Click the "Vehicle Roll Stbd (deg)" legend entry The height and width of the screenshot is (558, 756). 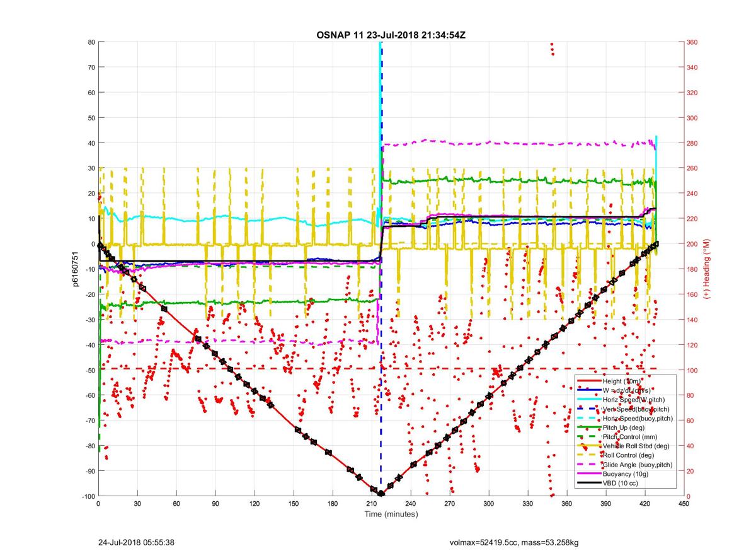coord(636,446)
